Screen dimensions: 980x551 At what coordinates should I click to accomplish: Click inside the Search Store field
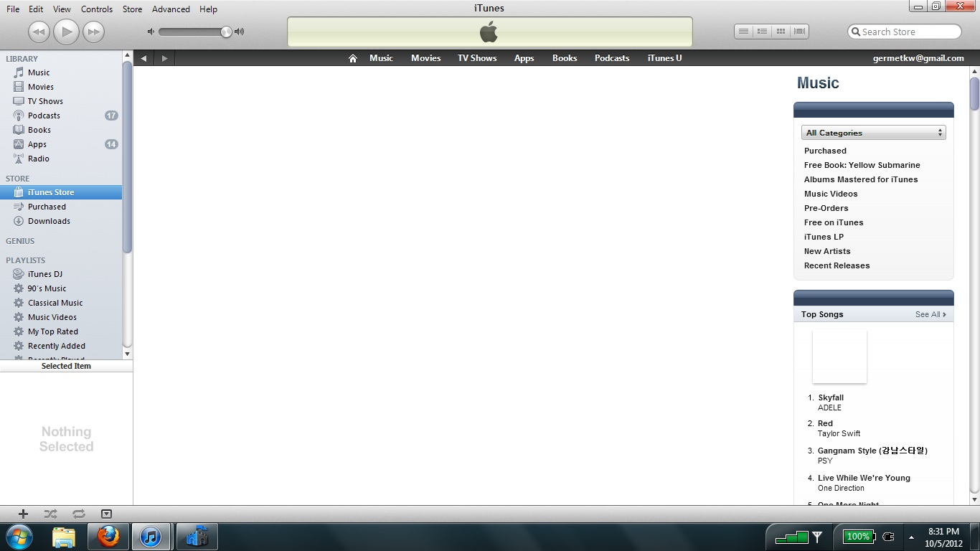click(904, 32)
